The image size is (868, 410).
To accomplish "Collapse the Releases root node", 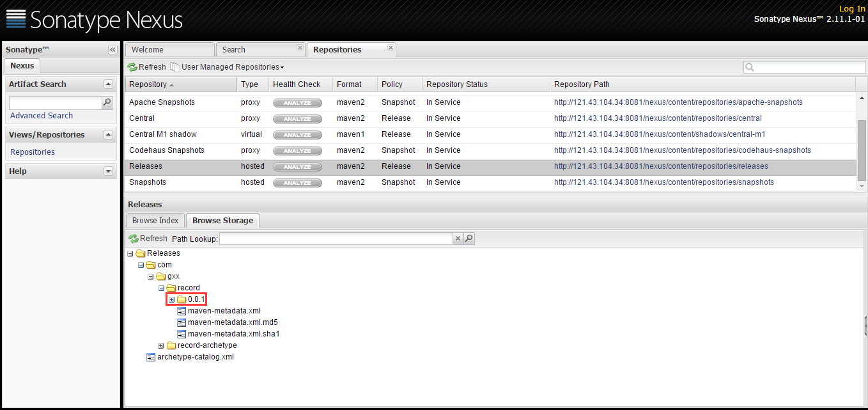I will point(130,253).
